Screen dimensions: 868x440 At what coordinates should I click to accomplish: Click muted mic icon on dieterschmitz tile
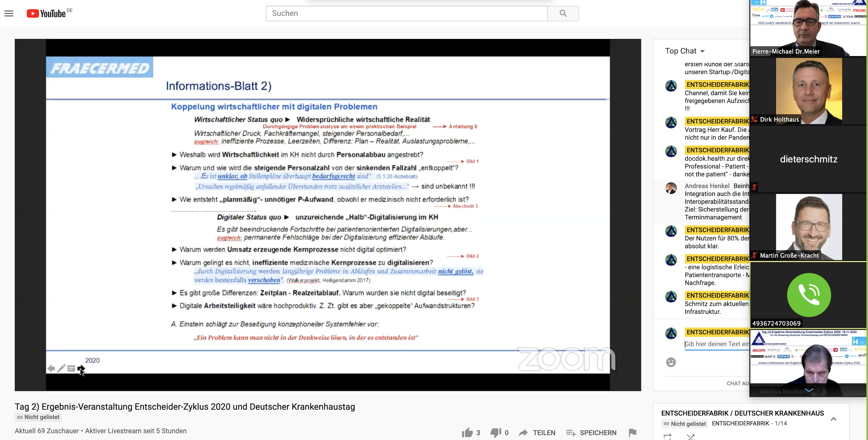754,187
